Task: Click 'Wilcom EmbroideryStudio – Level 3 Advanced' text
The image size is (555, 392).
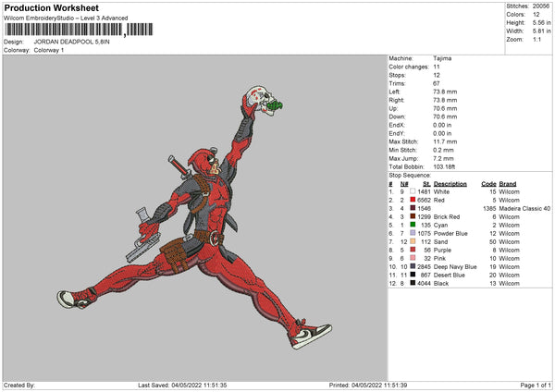Action: (66, 18)
